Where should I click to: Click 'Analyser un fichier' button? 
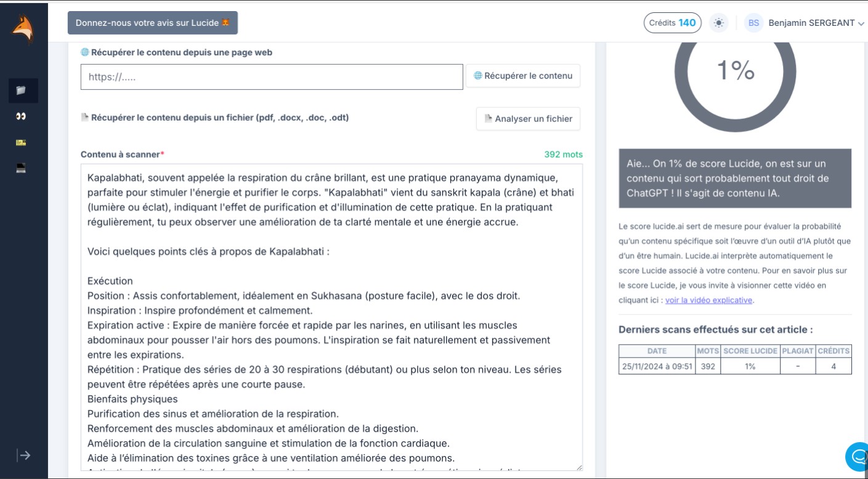pos(528,119)
